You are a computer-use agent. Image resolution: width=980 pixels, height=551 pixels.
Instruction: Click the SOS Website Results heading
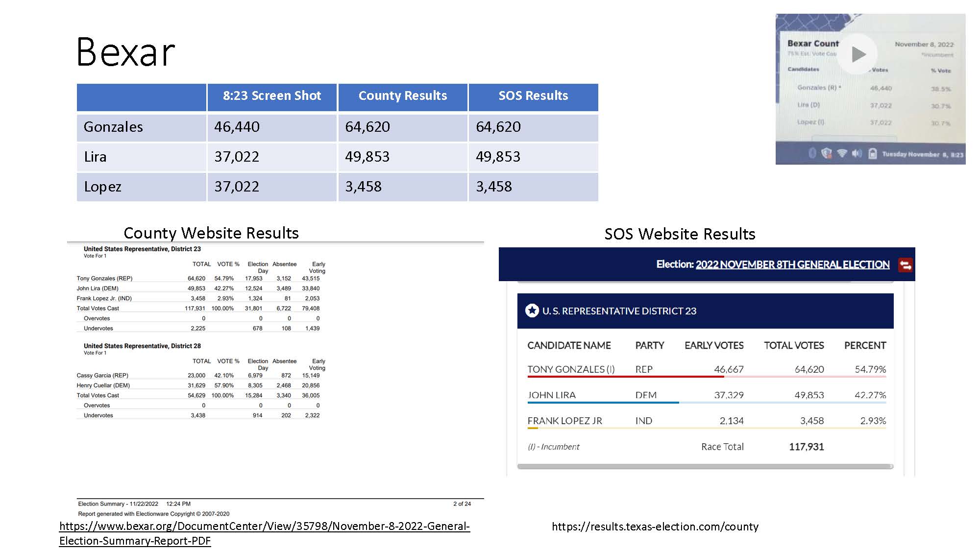[680, 234]
